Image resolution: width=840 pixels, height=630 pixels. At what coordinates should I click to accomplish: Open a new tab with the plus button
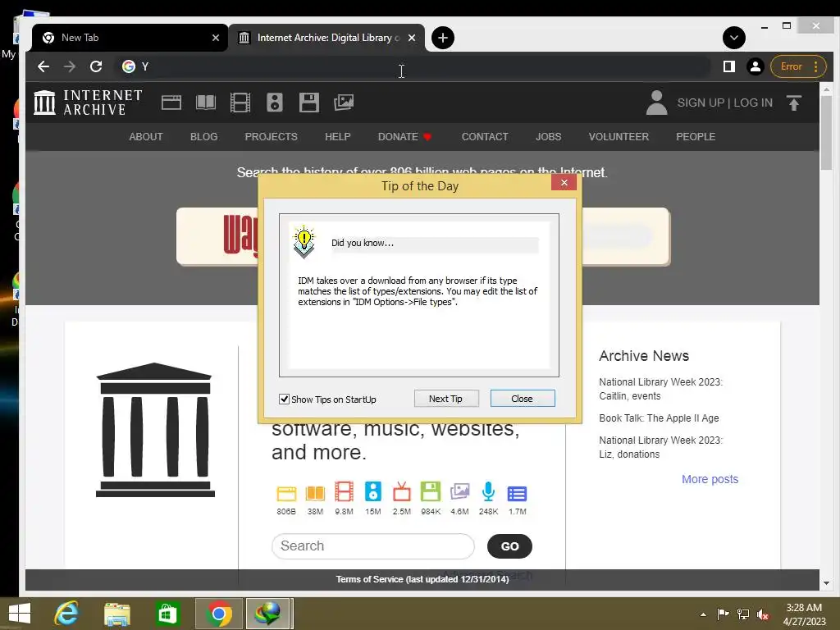click(442, 38)
